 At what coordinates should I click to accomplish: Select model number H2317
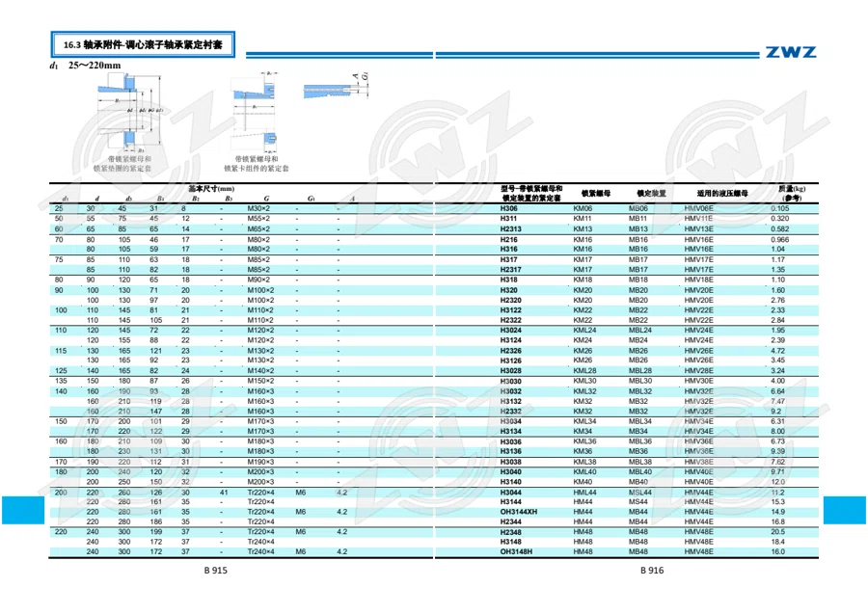(x=510, y=270)
